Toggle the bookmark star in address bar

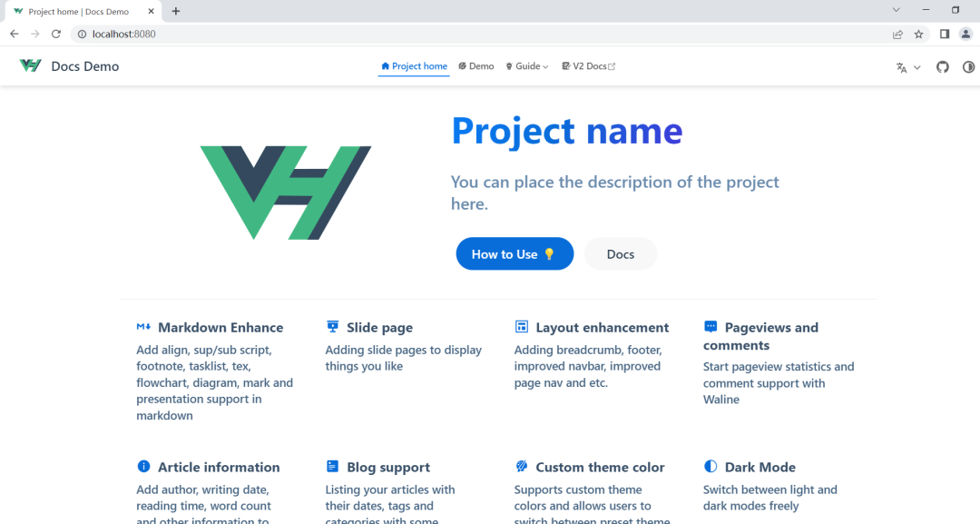point(918,34)
